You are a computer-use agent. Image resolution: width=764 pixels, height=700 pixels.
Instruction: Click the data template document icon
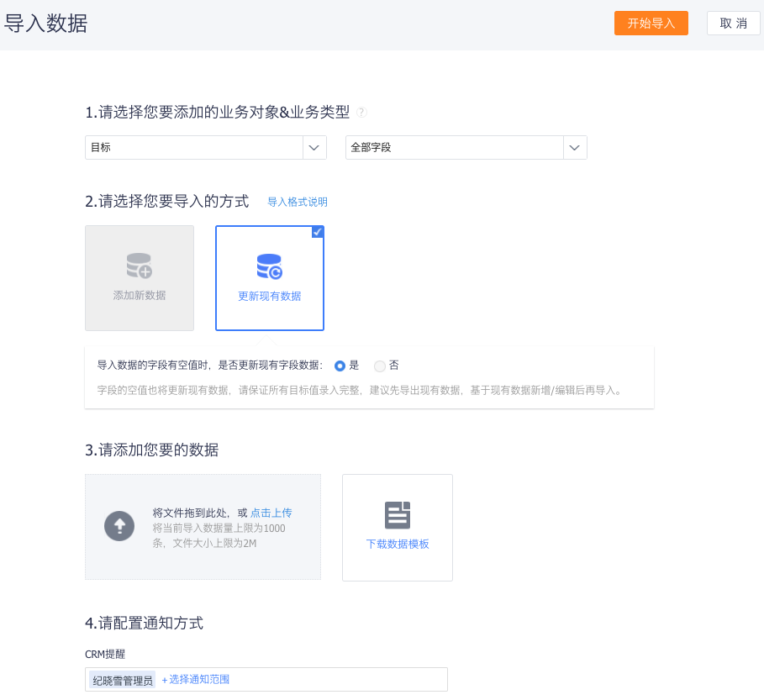tap(398, 515)
